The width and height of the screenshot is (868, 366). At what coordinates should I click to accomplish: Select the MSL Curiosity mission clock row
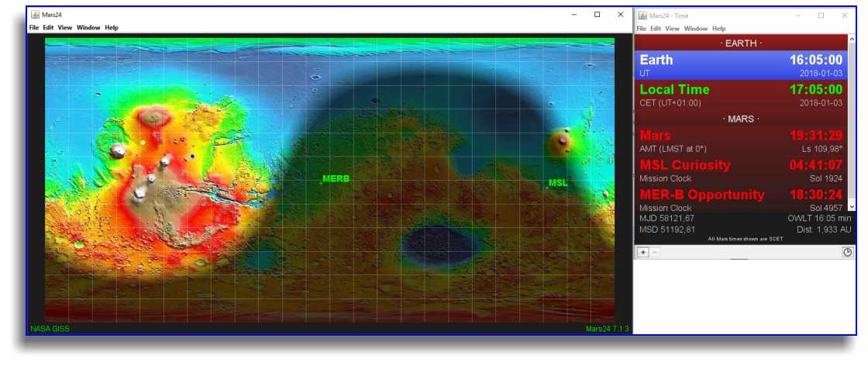coord(740,171)
